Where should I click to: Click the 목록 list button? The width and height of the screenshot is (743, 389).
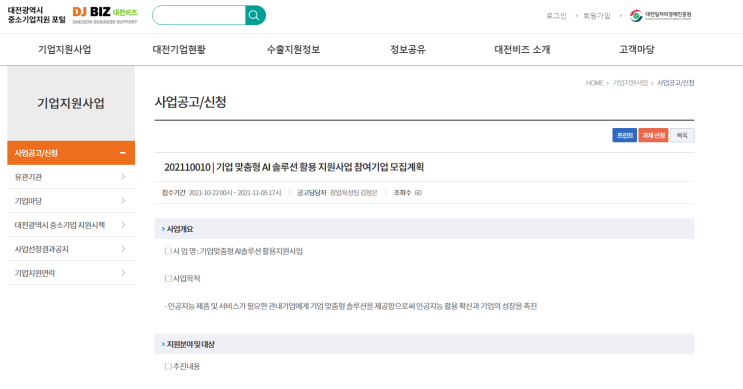coord(682,136)
